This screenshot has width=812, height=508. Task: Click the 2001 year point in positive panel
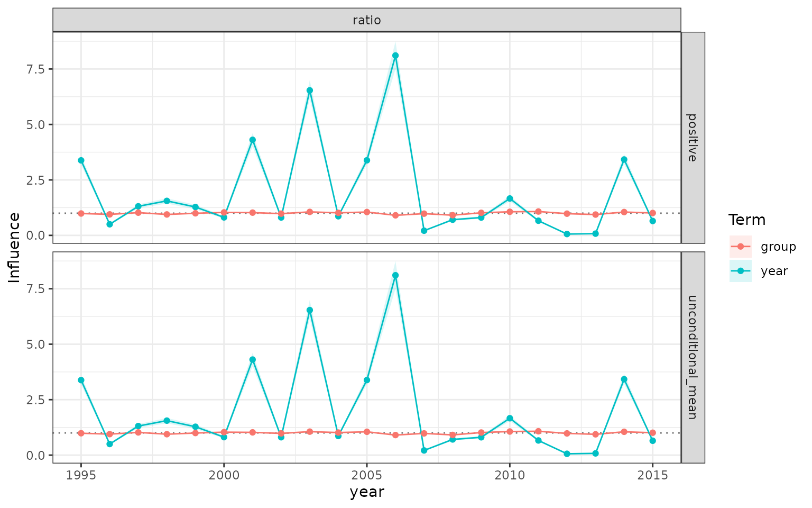pos(253,140)
